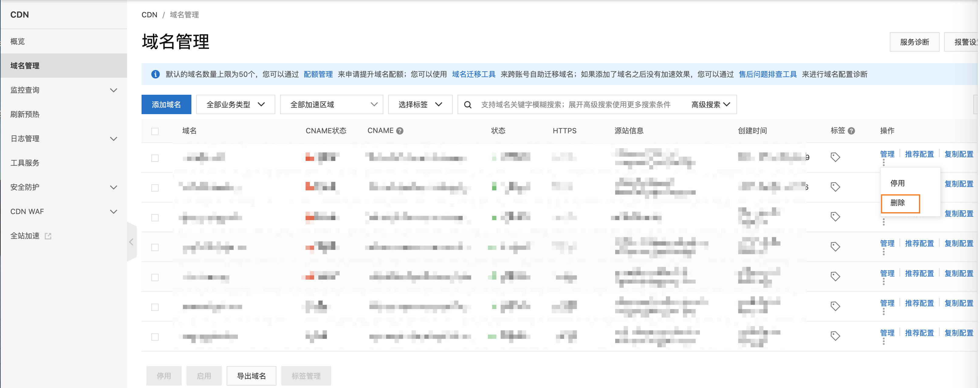This screenshot has height=388, width=980.
Task: Click the three-dot more icon in the seventh row
Action: click(883, 342)
